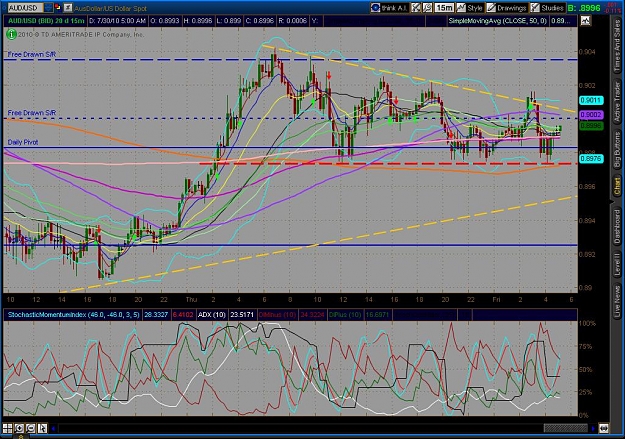Open the 15m timeframe selector
This screenshot has height=439, width=625.
click(x=444, y=8)
